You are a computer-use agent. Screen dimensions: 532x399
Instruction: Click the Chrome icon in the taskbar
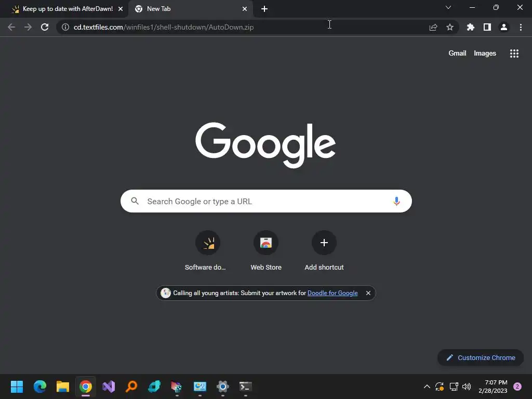pos(86,387)
